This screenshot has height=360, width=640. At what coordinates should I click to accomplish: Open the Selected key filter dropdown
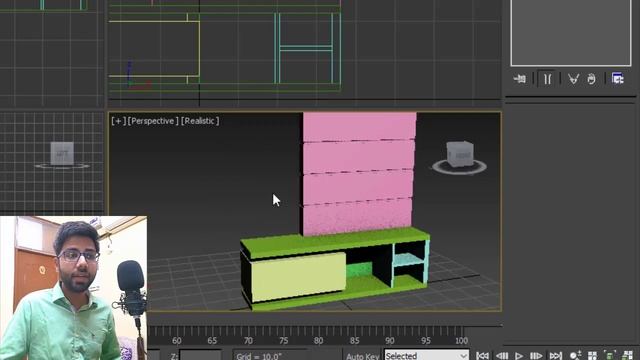pos(427,356)
